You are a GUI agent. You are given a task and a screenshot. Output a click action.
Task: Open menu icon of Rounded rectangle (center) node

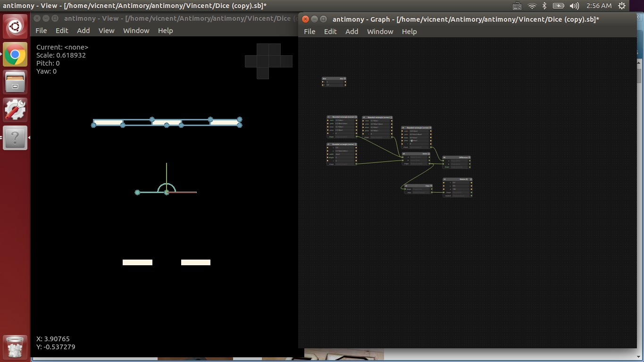pyautogui.click(x=356, y=144)
